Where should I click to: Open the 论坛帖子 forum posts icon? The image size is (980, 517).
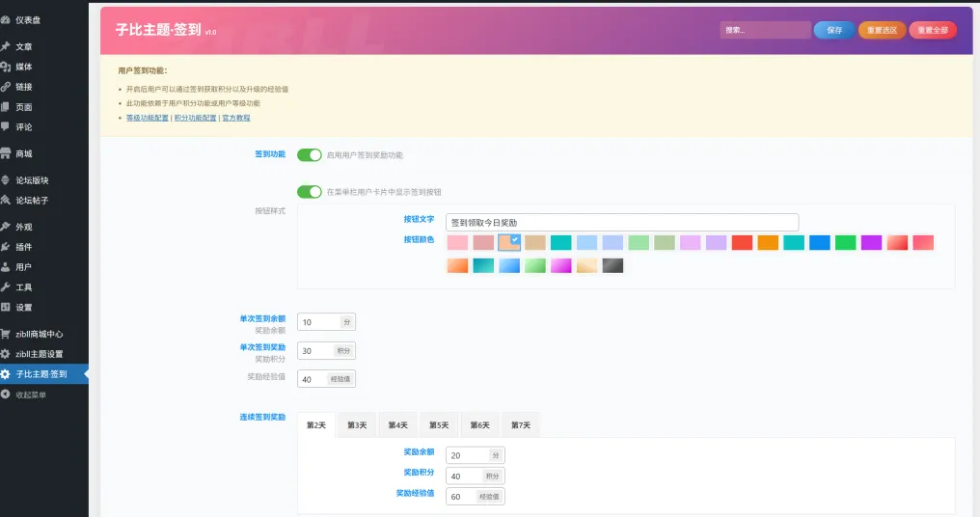tap(5, 200)
